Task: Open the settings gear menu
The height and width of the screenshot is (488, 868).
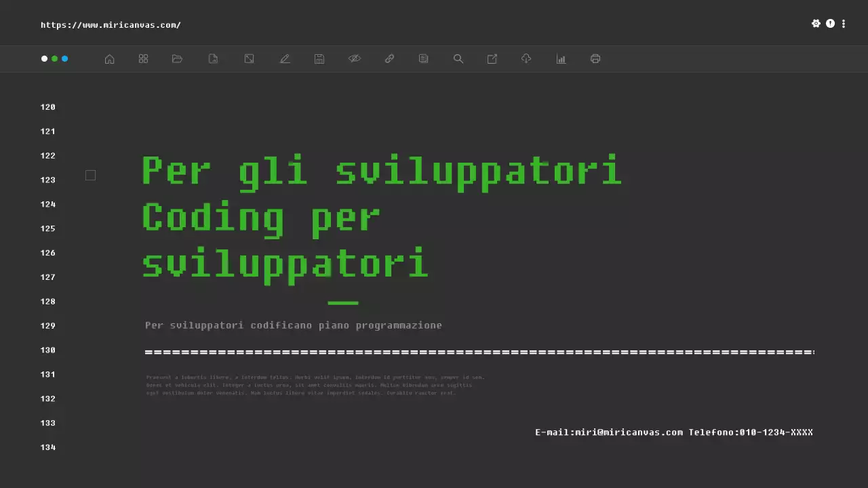Action: (816, 23)
